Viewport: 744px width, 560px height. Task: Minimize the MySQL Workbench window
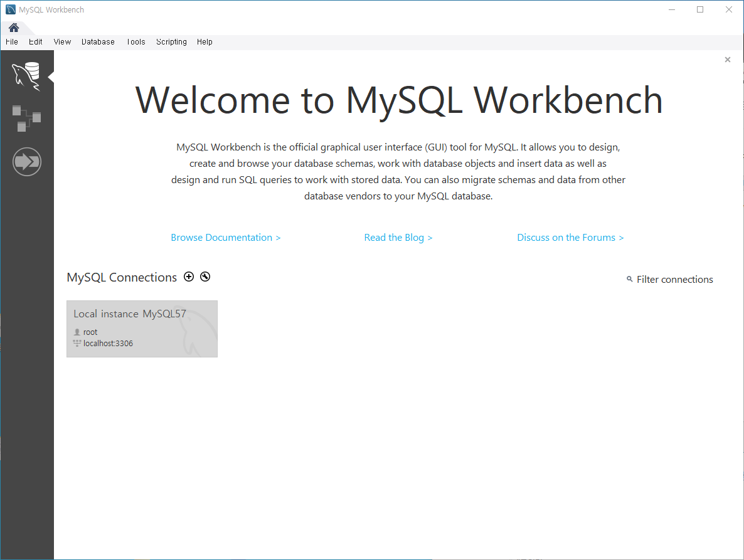672,9
